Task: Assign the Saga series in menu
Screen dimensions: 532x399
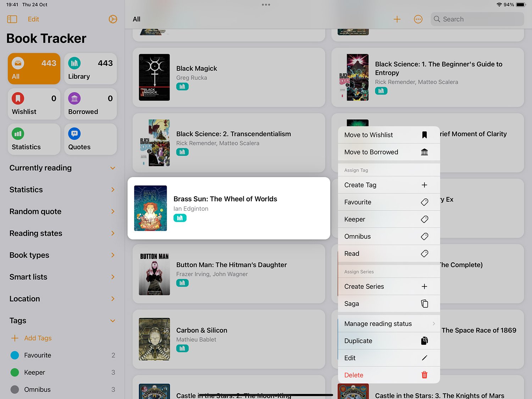Action: tap(389, 304)
